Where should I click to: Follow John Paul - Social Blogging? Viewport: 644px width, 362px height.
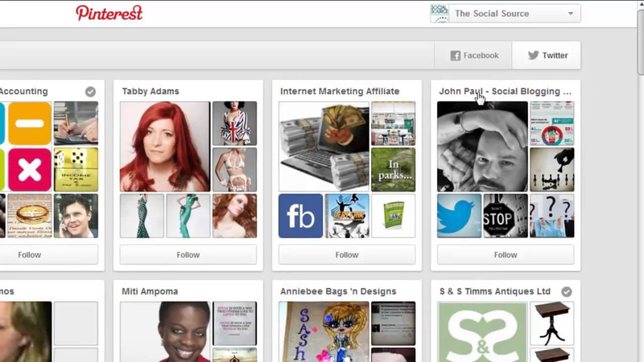(x=505, y=255)
